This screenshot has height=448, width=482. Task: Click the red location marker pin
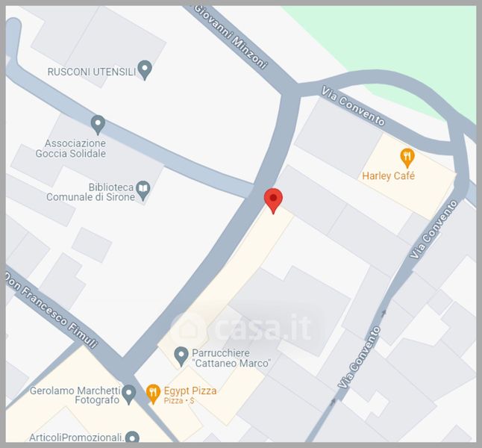tap(273, 201)
